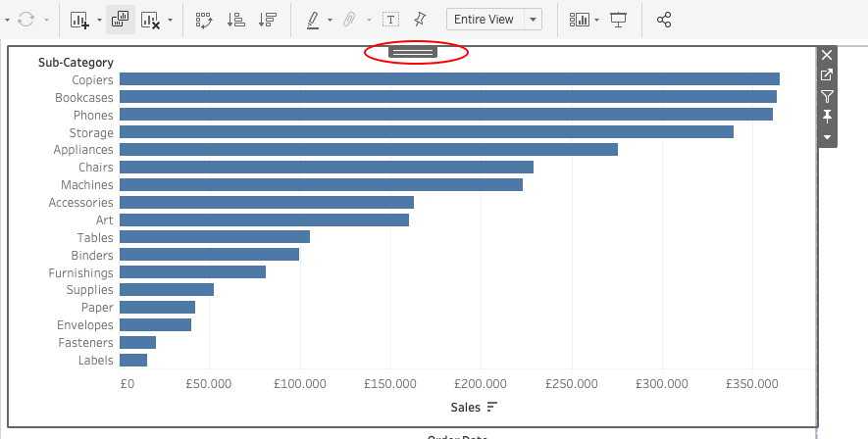
Task: Click the Phones label
Action: [x=93, y=115]
